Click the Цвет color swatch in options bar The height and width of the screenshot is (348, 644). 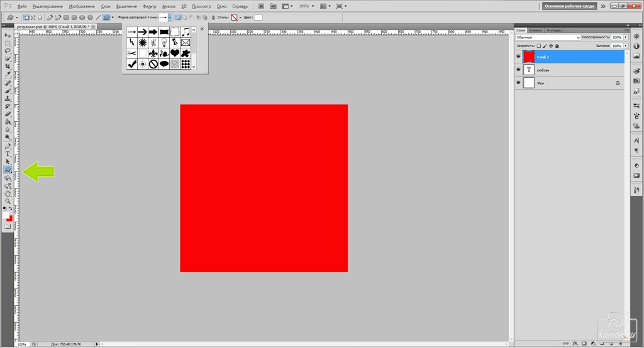[x=258, y=18]
